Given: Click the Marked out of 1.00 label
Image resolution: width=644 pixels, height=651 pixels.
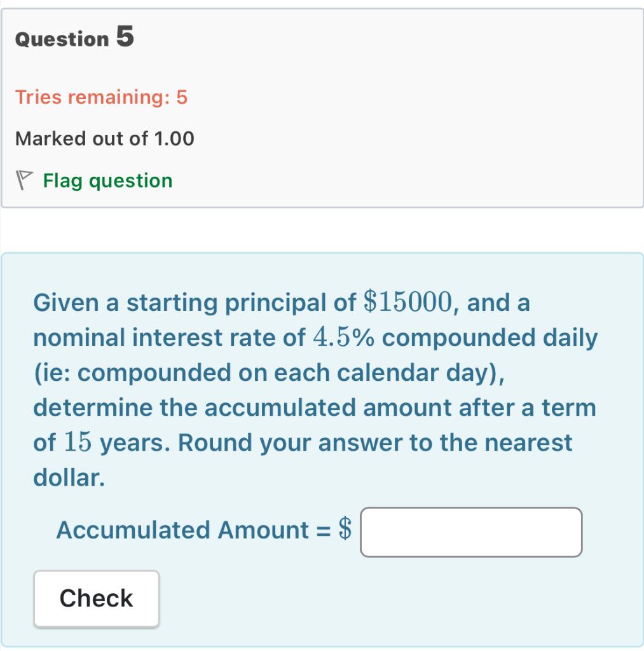Looking at the screenshot, I should pyautogui.click(x=105, y=138).
